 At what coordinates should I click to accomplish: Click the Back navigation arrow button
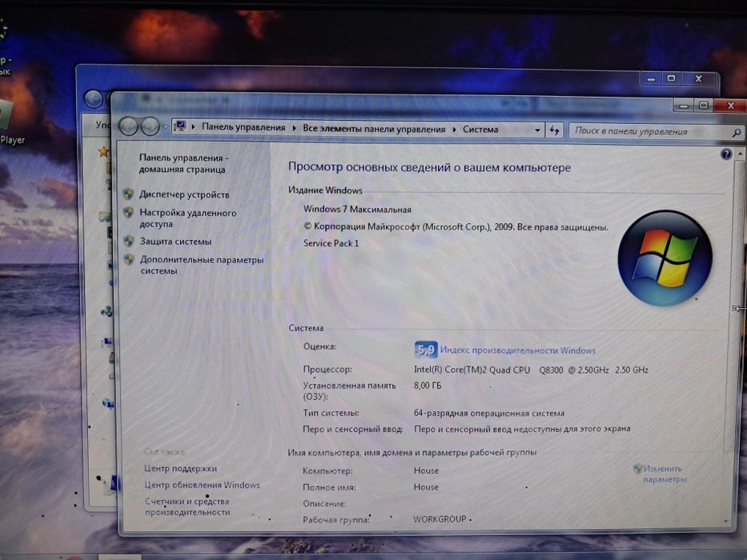pyautogui.click(x=129, y=126)
